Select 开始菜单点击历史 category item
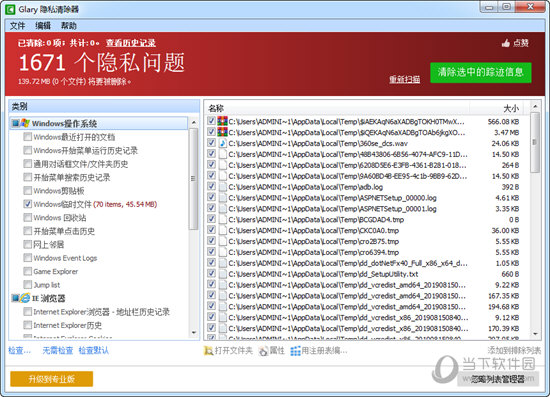The width and height of the screenshot is (550, 397). point(64,231)
